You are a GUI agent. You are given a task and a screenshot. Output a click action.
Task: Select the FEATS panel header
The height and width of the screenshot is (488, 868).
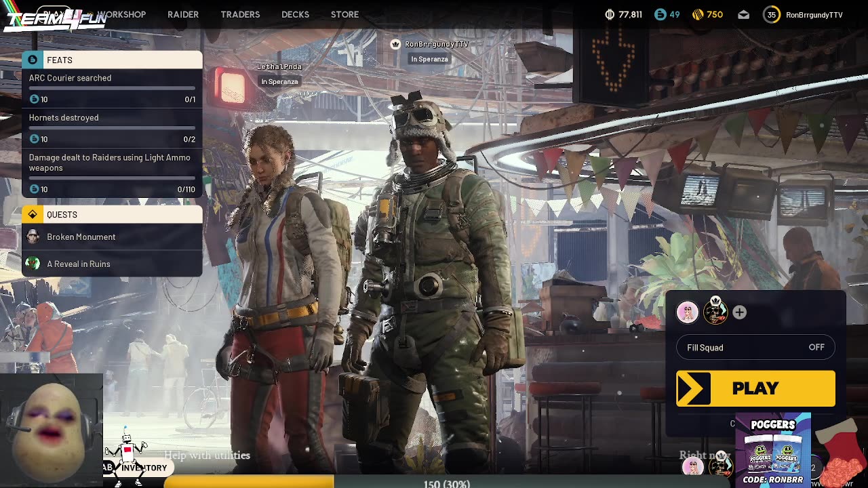coord(112,60)
